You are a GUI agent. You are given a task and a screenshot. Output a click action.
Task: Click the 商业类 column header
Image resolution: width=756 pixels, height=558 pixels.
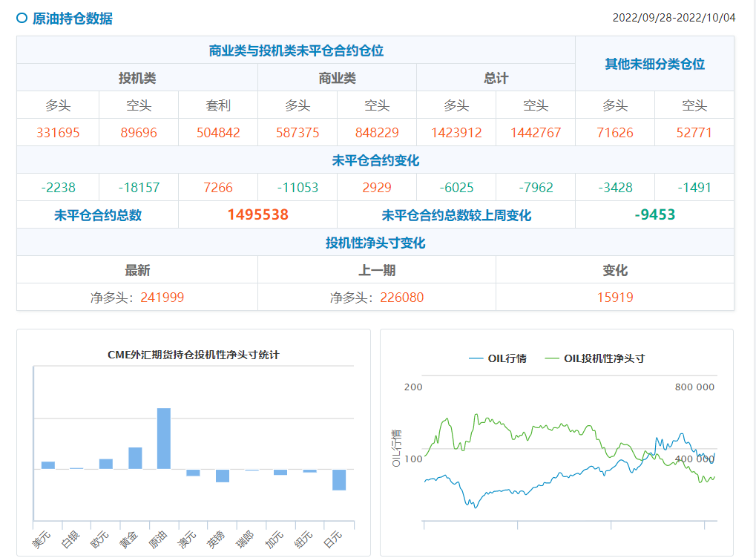pyautogui.click(x=337, y=78)
